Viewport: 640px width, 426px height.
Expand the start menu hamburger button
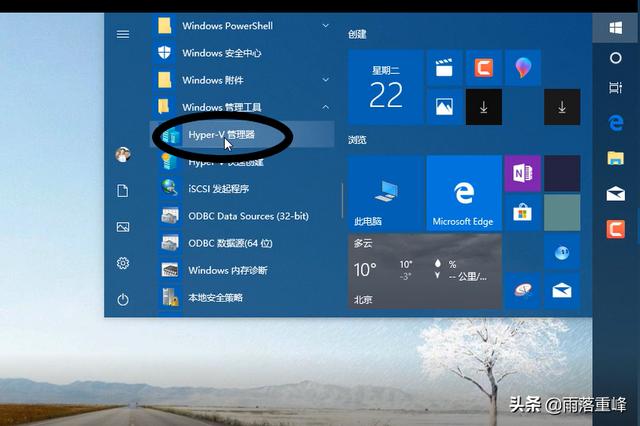pyautogui.click(x=123, y=34)
